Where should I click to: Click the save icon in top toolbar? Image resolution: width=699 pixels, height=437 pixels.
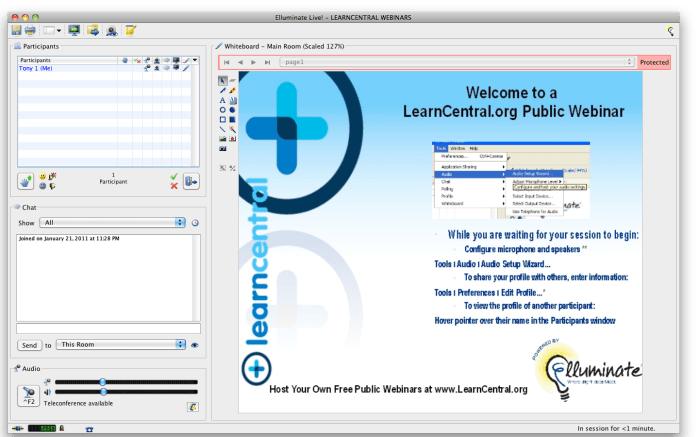pyautogui.click(x=17, y=30)
